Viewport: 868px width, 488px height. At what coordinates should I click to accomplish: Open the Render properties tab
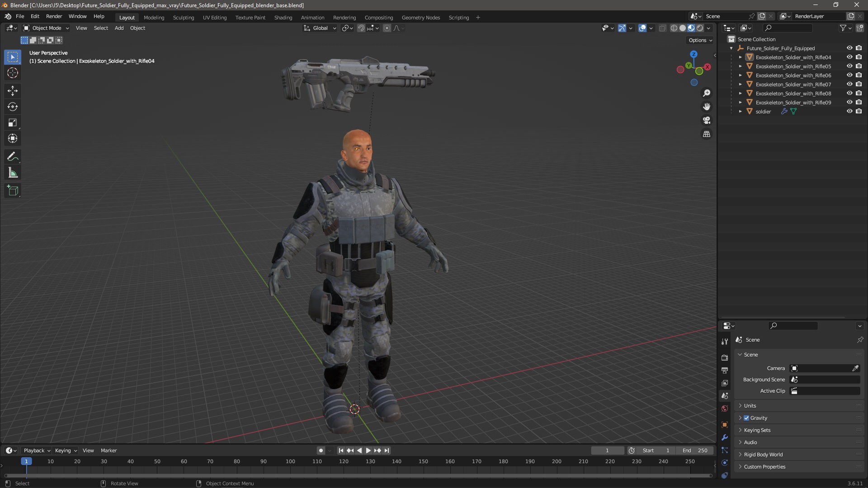click(x=725, y=357)
